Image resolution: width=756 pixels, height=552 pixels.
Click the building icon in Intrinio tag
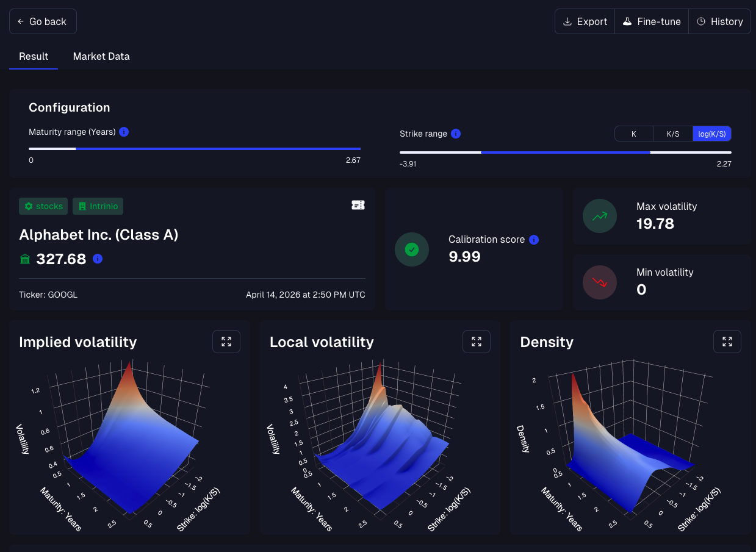pyautogui.click(x=82, y=206)
